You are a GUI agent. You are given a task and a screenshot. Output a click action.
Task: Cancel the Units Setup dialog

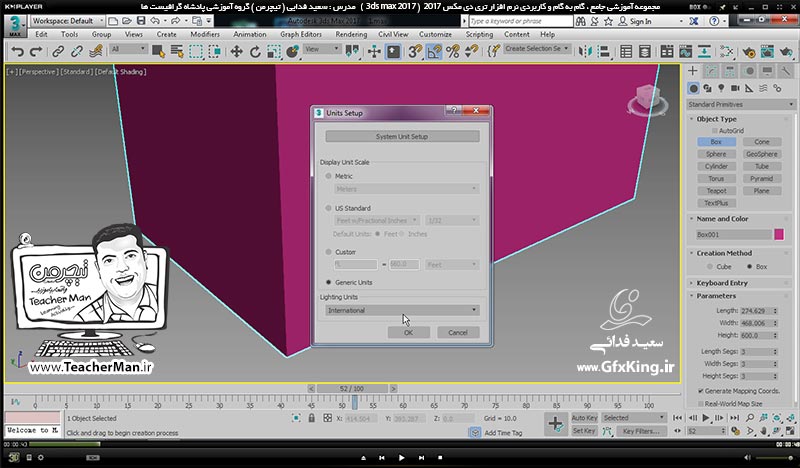(458, 333)
